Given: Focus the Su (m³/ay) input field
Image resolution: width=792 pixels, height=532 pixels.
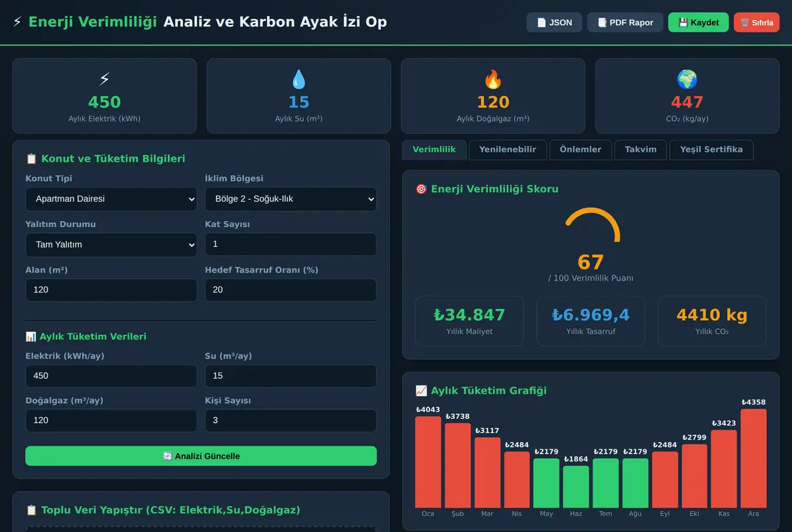Looking at the screenshot, I should tap(291, 376).
